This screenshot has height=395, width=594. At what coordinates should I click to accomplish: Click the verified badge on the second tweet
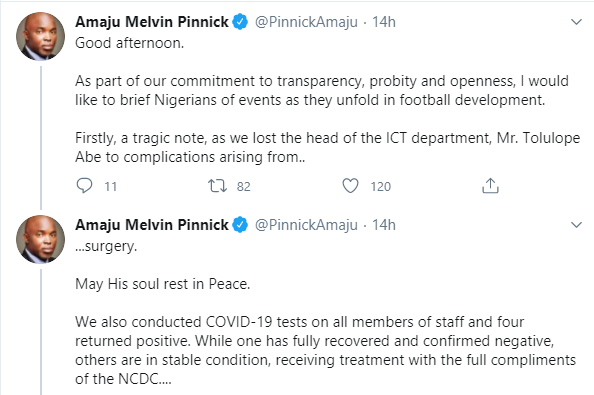coord(240,225)
